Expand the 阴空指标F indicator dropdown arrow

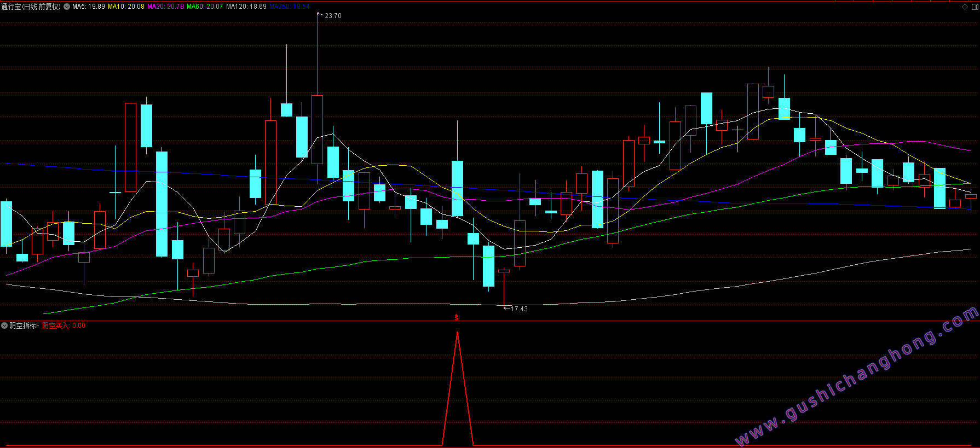pos(4,325)
